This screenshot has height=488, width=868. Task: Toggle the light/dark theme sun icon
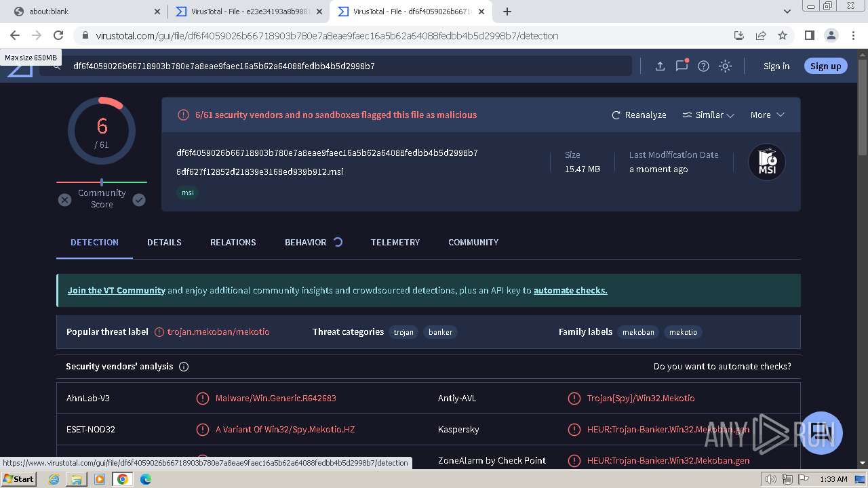pyautogui.click(x=725, y=66)
